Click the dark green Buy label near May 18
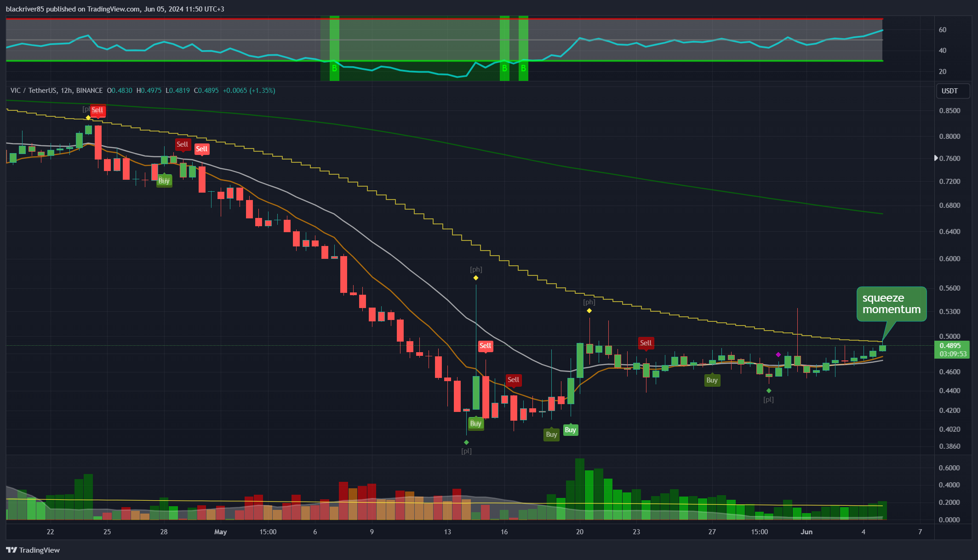Screen dimensions: 978x560 pyautogui.click(x=551, y=434)
